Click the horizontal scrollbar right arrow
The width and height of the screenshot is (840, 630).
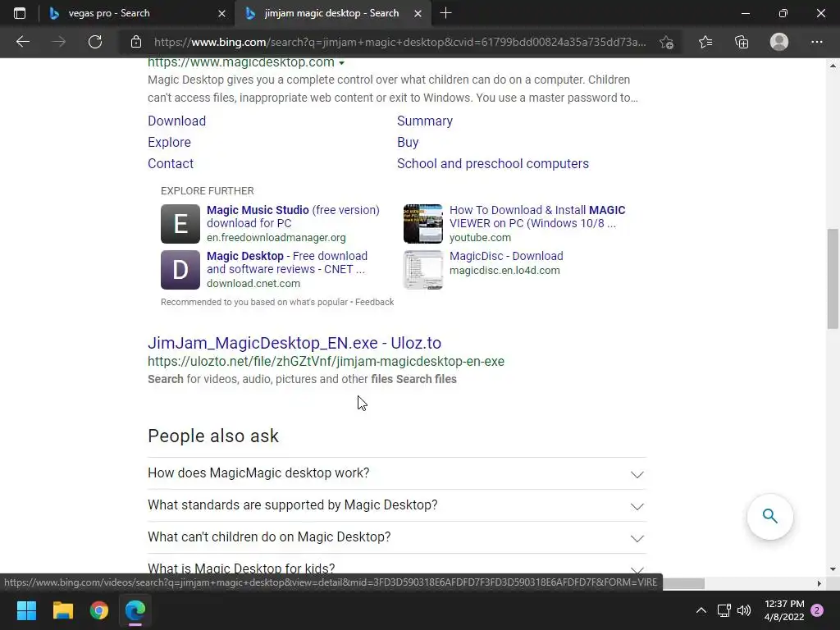(819, 583)
